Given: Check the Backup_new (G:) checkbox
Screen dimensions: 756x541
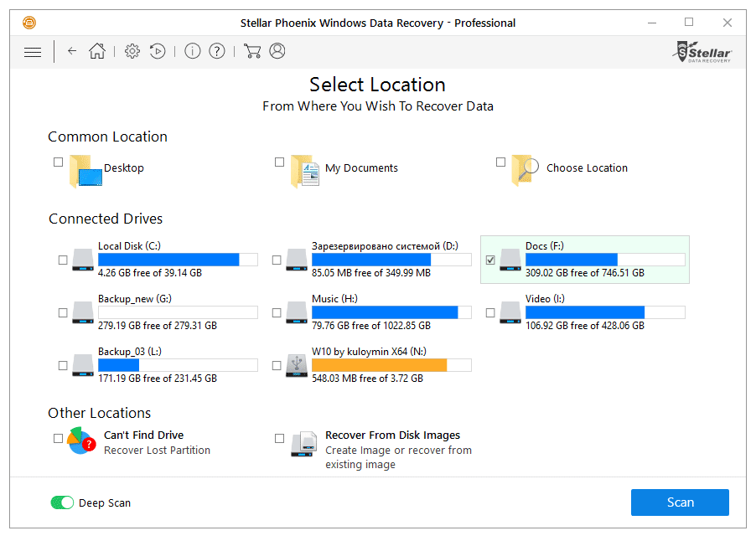Looking at the screenshot, I should [x=63, y=313].
